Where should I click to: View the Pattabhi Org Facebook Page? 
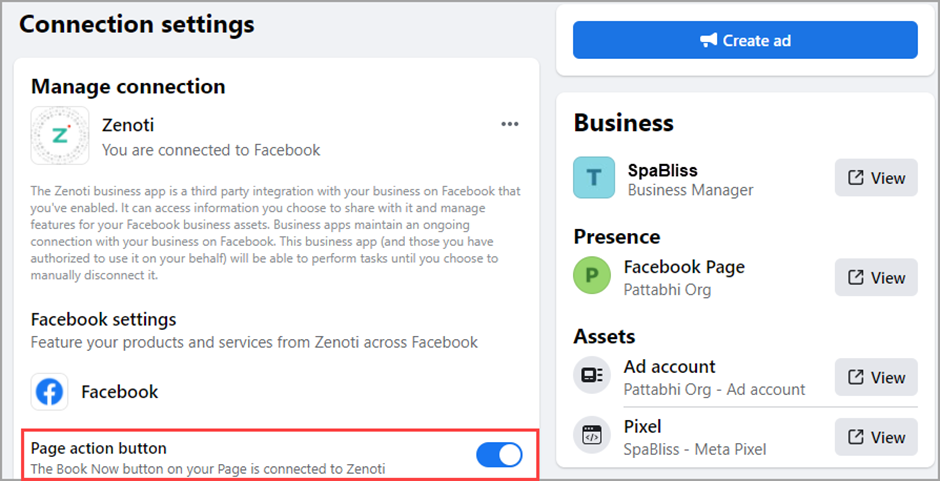click(876, 278)
